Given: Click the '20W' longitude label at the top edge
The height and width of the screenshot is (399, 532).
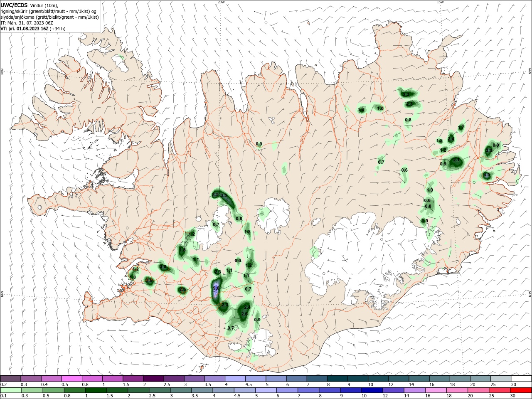Looking at the screenshot, I should tap(221, 2).
